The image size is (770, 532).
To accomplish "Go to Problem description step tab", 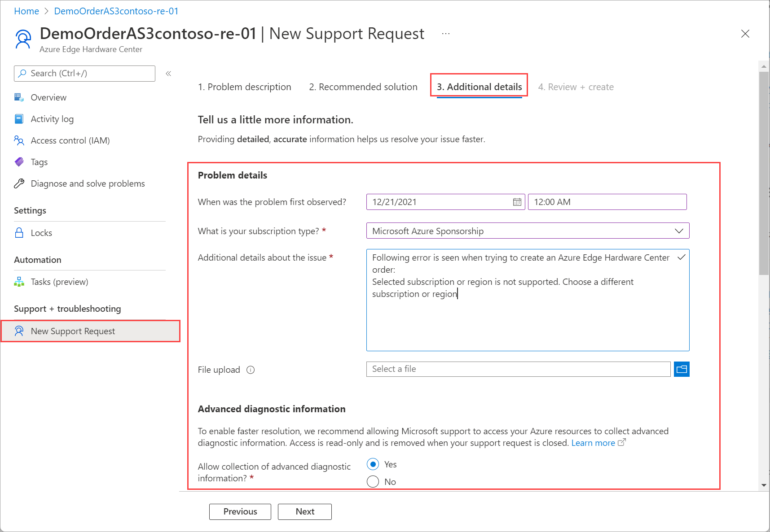I will 245,87.
